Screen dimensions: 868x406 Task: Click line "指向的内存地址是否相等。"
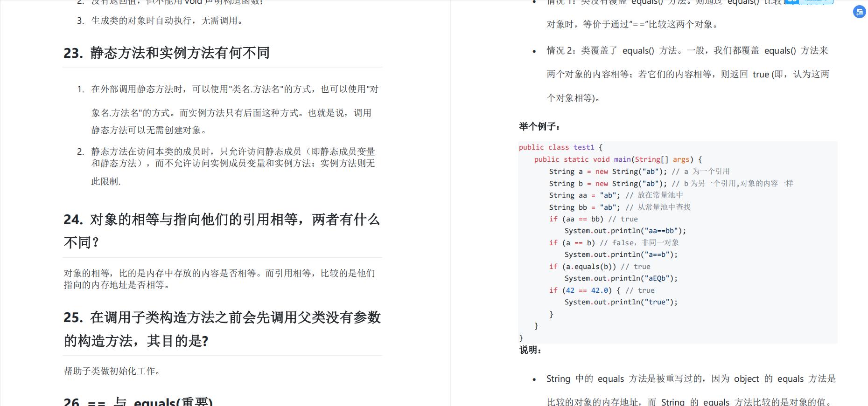(117, 285)
